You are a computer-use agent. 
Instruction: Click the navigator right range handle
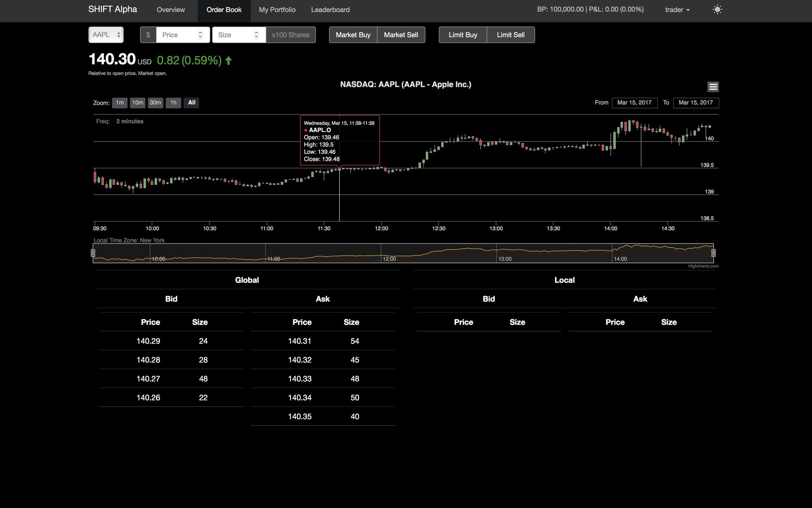713,253
